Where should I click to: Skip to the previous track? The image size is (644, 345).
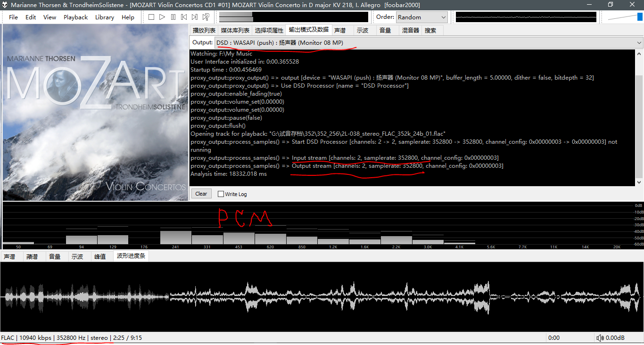tap(184, 17)
